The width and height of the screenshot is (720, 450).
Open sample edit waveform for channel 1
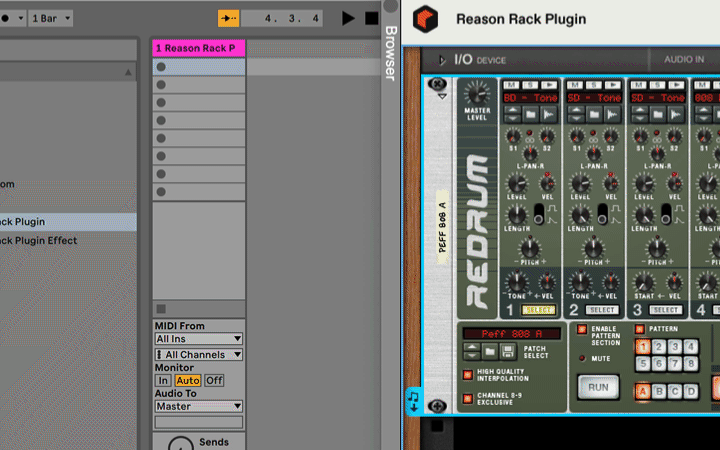click(x=549, y=114)
